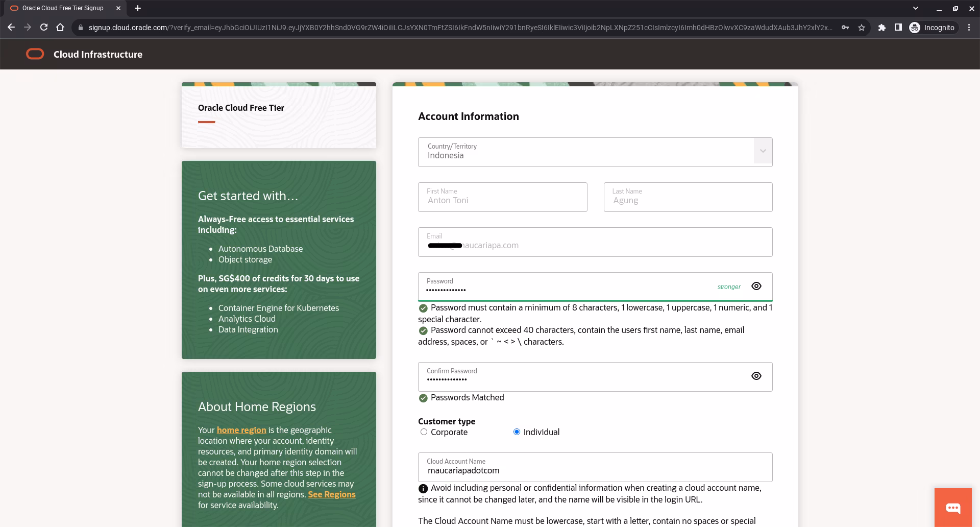Open the See Regions link
The height and width of the screenshot is (527, 980).
(x=332, y=494)
